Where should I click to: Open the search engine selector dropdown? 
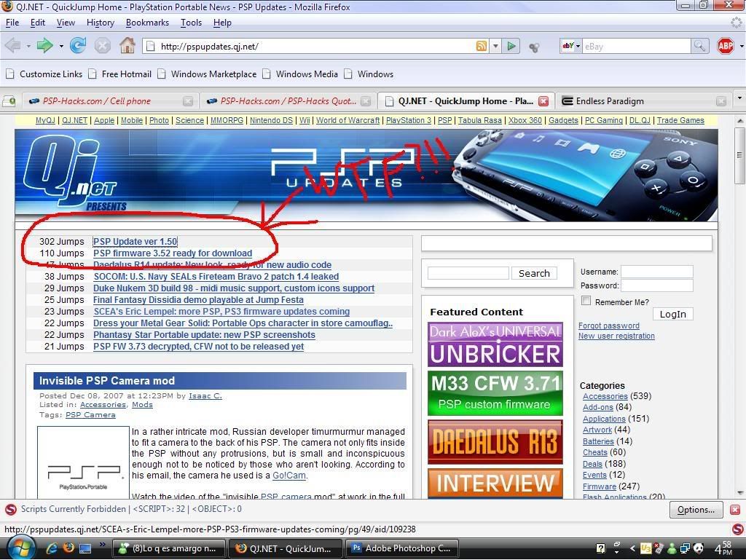[578, 46]
